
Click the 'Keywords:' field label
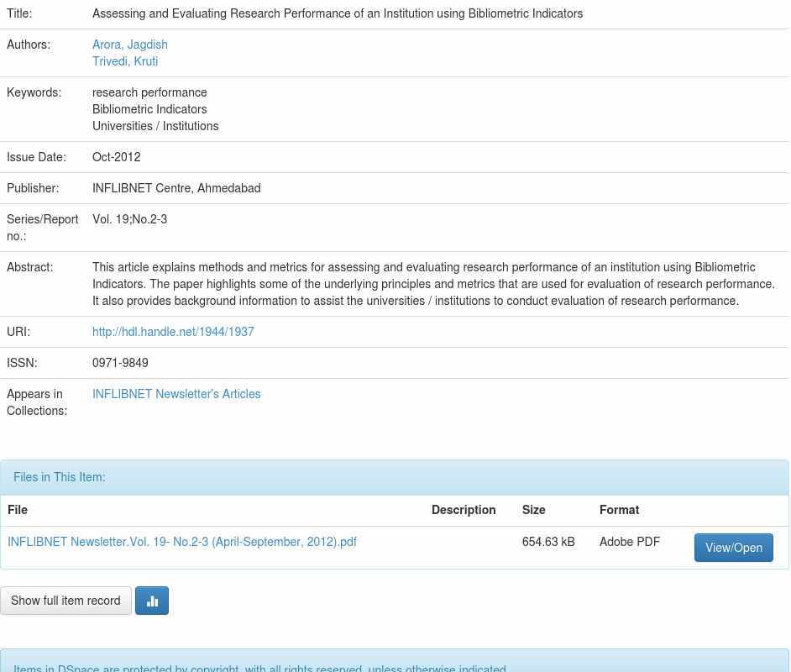34,92
